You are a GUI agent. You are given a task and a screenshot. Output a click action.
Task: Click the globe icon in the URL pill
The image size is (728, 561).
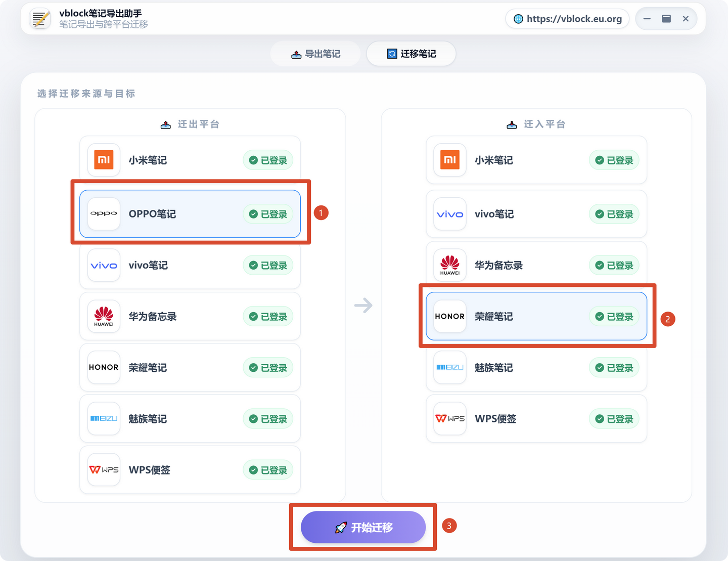(x=518, y=19)
